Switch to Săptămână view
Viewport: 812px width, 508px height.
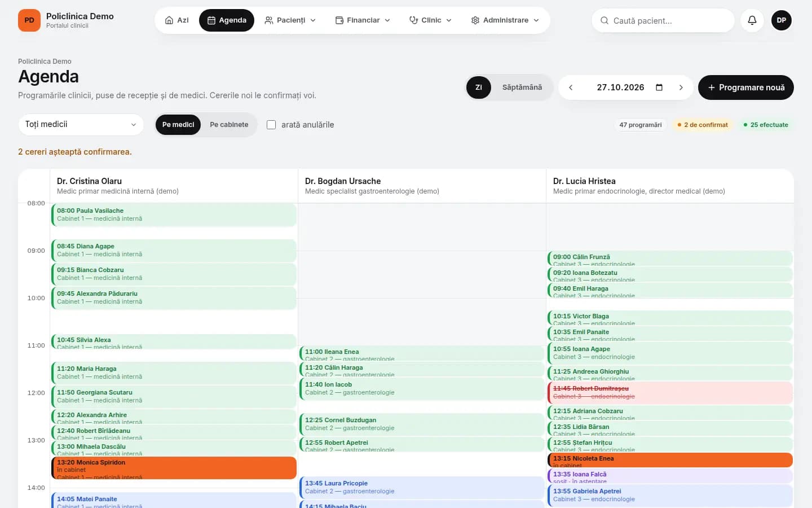click(522, 87)
